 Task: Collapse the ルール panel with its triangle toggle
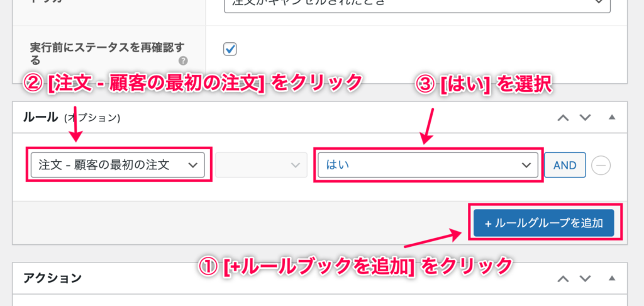tap(612, 117)
